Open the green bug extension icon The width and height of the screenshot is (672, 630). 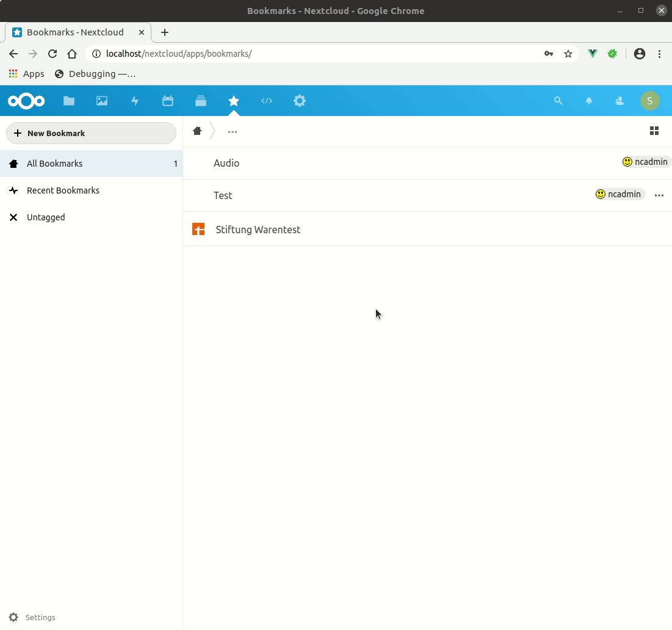[x=612, y=54]
